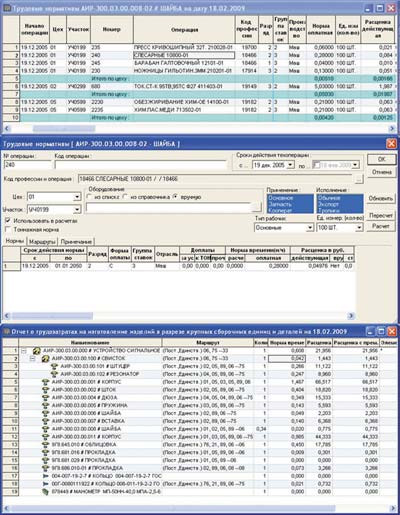Viewport: 400px width, 515px height.
Task: Click the part icon for ШТУЦЕР row
Action: click(x=54, y=366)
